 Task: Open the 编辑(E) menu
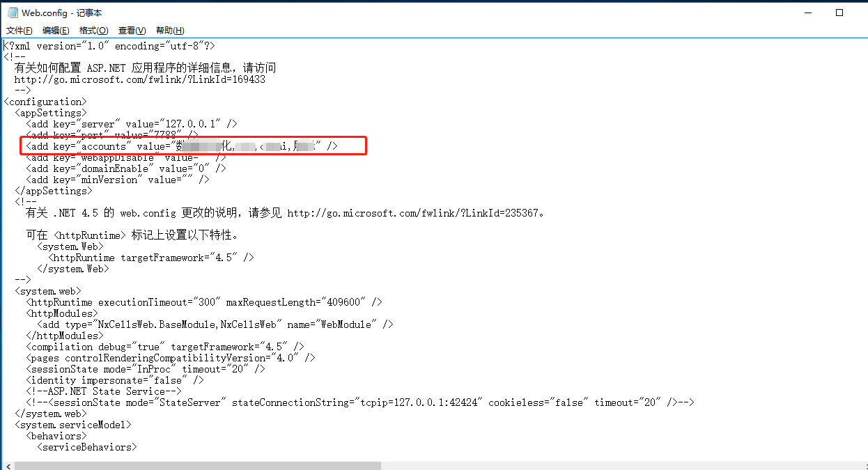pos(56,31)
